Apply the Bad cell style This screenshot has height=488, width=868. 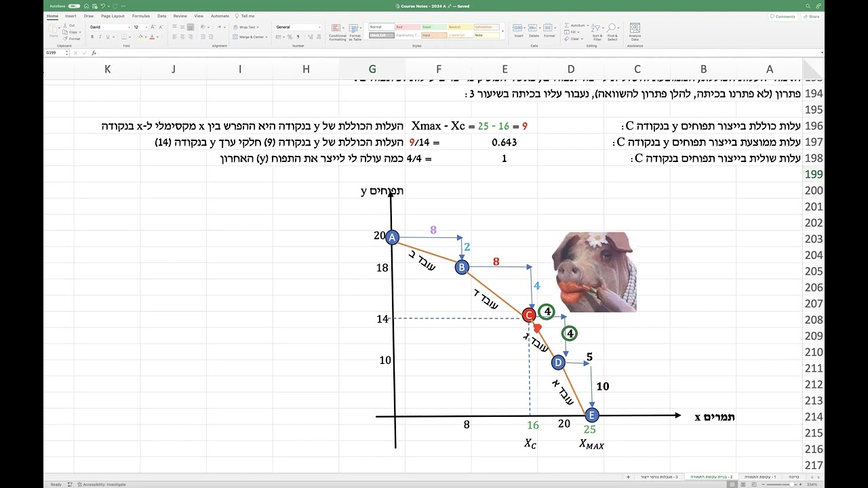click(408, 27)
